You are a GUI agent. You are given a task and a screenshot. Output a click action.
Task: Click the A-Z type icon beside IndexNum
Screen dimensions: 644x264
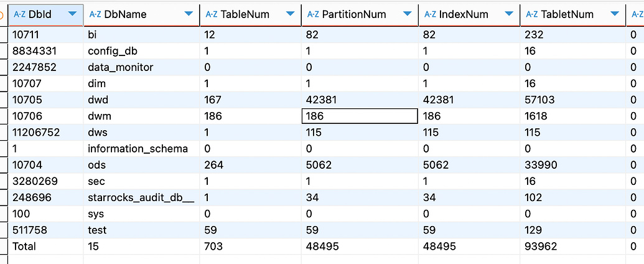(x=431, y=14)
